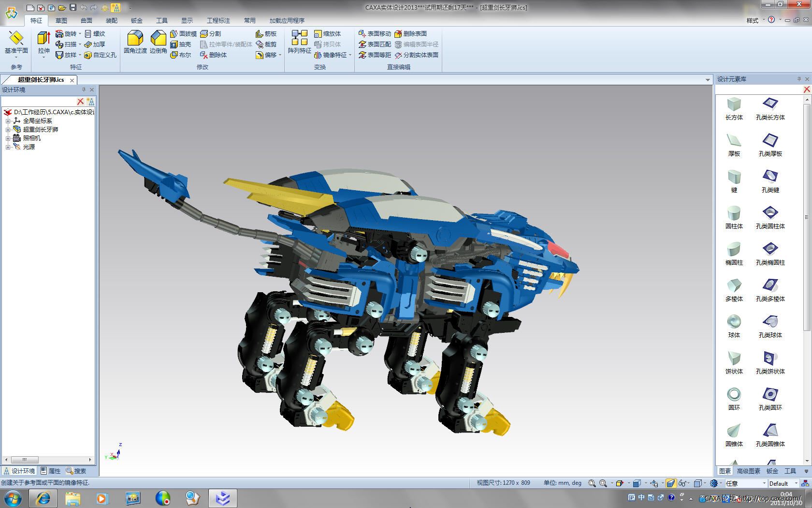The image size is (812, 508).
Task: Choose the 旋转 revolve feature
Action: 66,33
